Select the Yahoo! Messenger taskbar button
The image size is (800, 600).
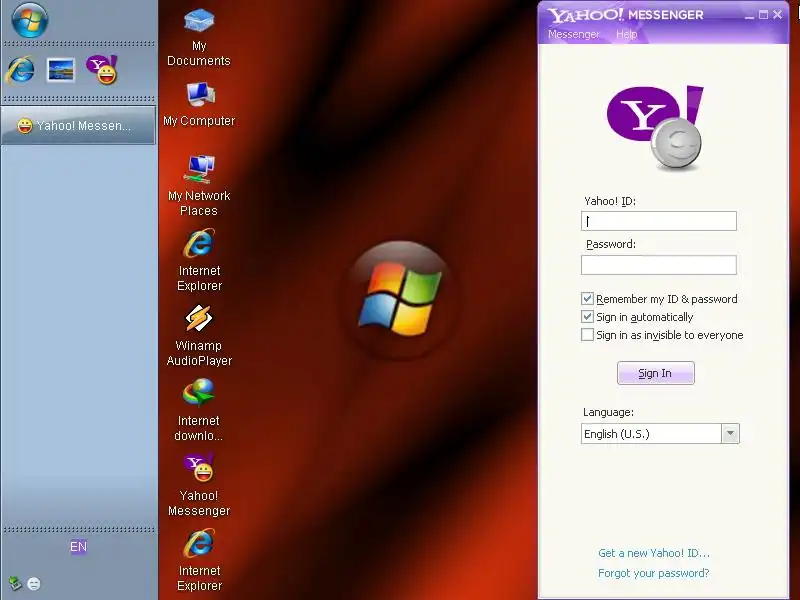(x=78, y=126)
